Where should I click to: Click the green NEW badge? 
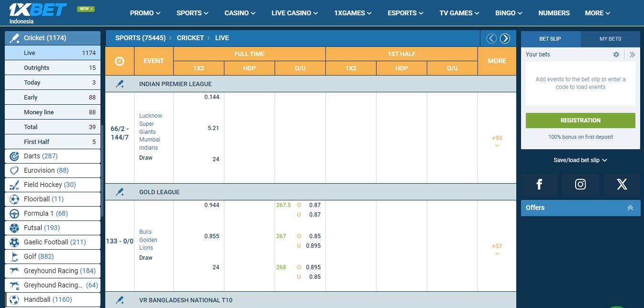click(86, 9)
